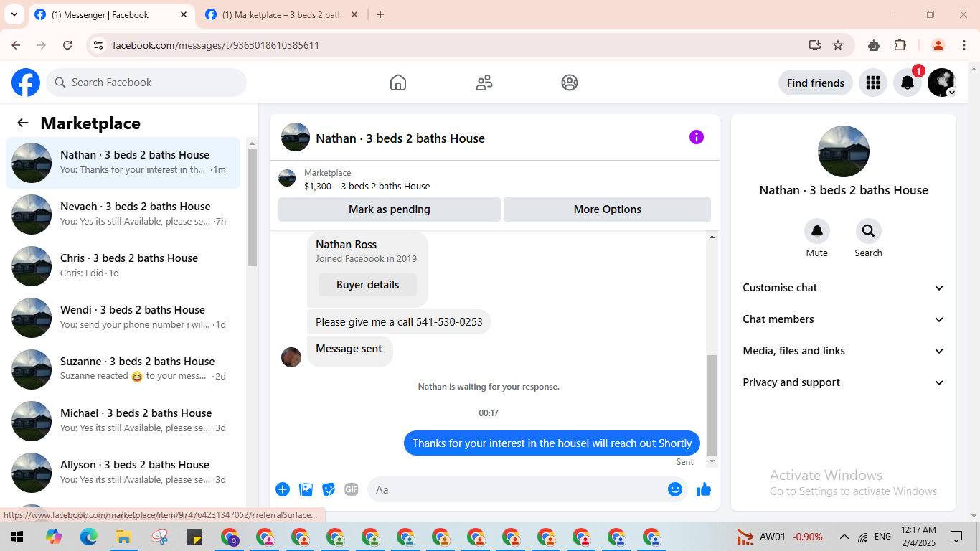View Buyer details for Nathan Ross
This screenshot has height=551, width=980.
[368, 285]
